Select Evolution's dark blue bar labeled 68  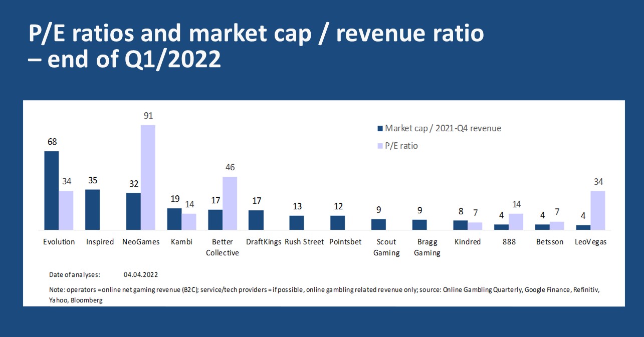pyautogui.click(x=52, y=190)
